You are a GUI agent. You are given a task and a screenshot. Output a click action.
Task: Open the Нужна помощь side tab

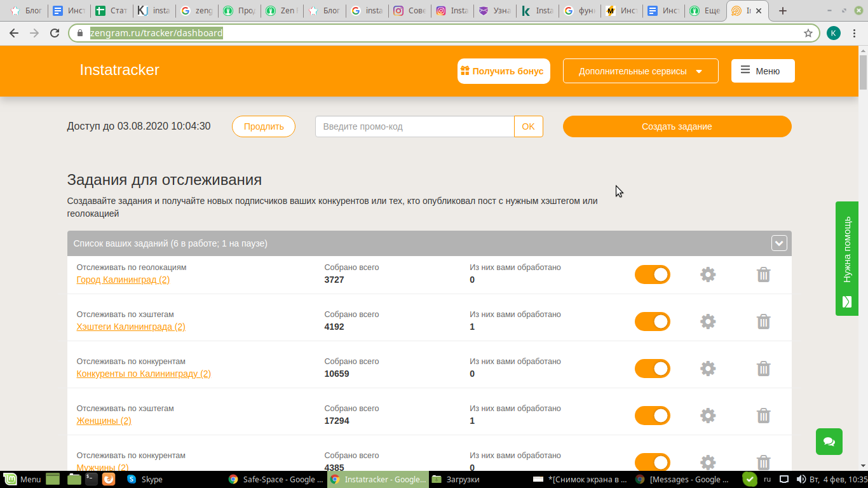point(847,259)
